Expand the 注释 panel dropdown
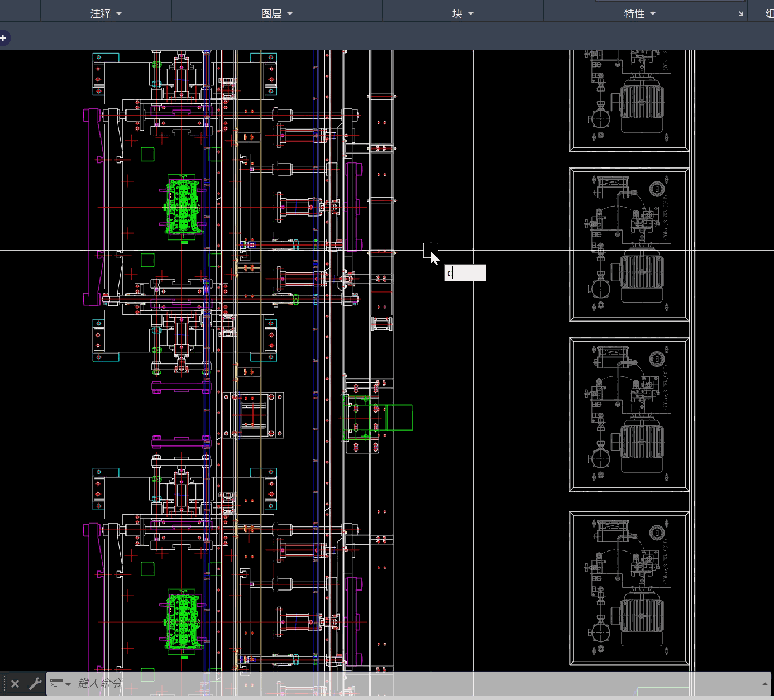The height and width of the screenshot is (700, 774). click(x=106, y=13)
